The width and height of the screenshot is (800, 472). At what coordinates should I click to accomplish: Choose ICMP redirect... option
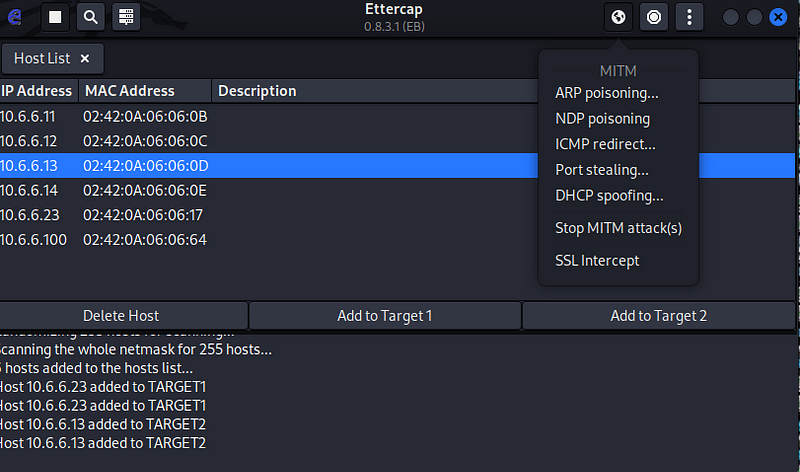tap(605, 144)
